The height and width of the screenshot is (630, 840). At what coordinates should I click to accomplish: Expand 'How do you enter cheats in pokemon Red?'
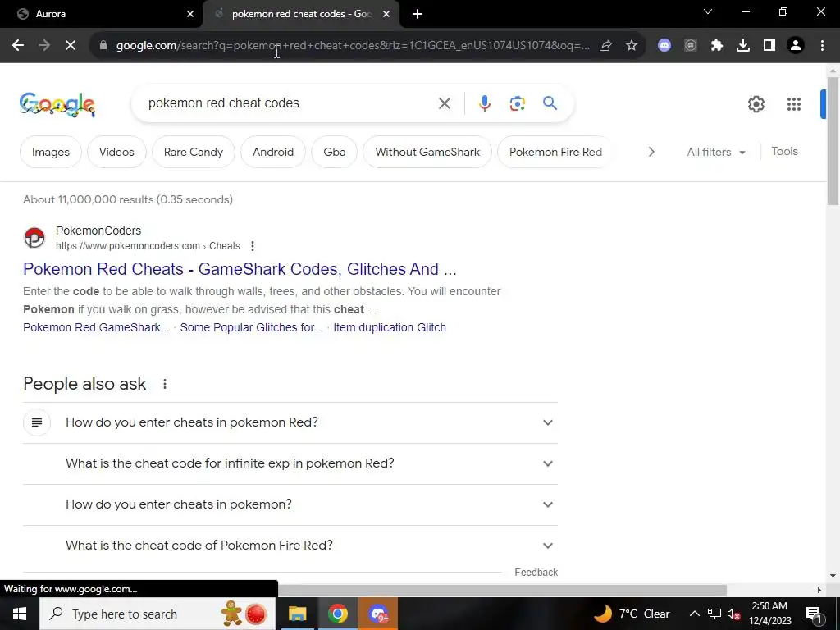tap(290, 422)
